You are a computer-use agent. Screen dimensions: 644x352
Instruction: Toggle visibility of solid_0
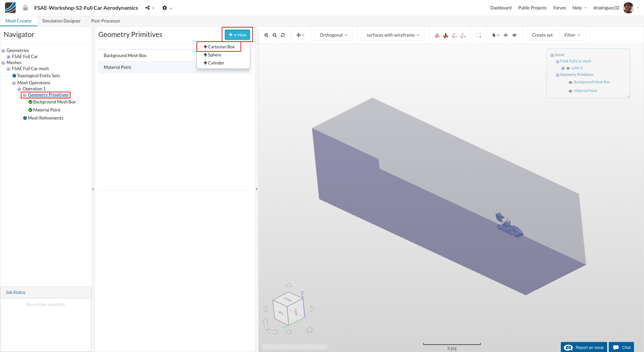[x=568, y=68]
